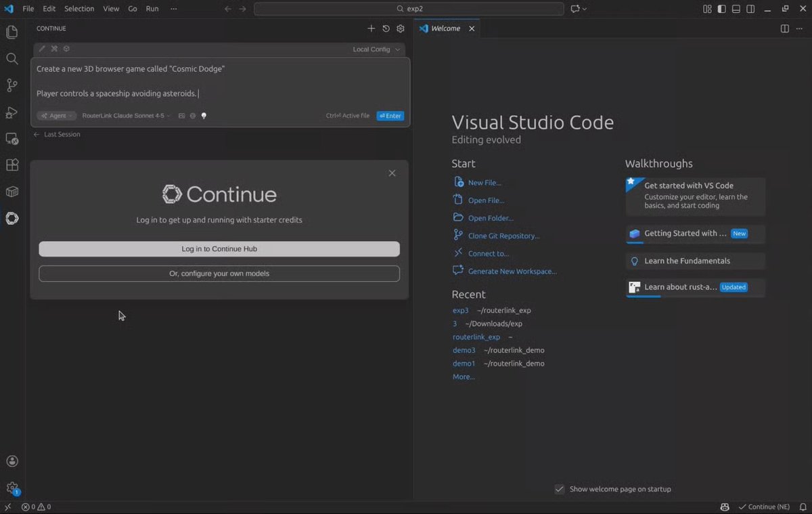This screenshot has height=514, width=812.
Task: Click Clone Git Repository... link
Action: (x=503, y=236)
